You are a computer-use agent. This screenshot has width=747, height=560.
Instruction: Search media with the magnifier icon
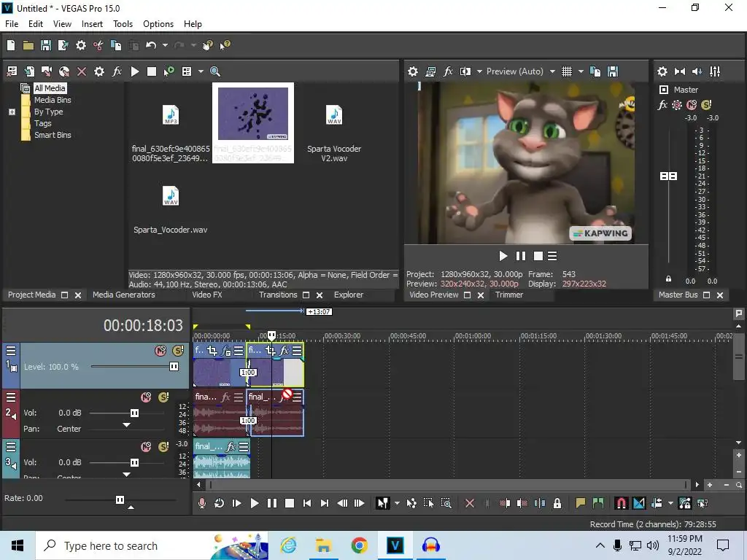pyautogui.click(x=215, y=71)
